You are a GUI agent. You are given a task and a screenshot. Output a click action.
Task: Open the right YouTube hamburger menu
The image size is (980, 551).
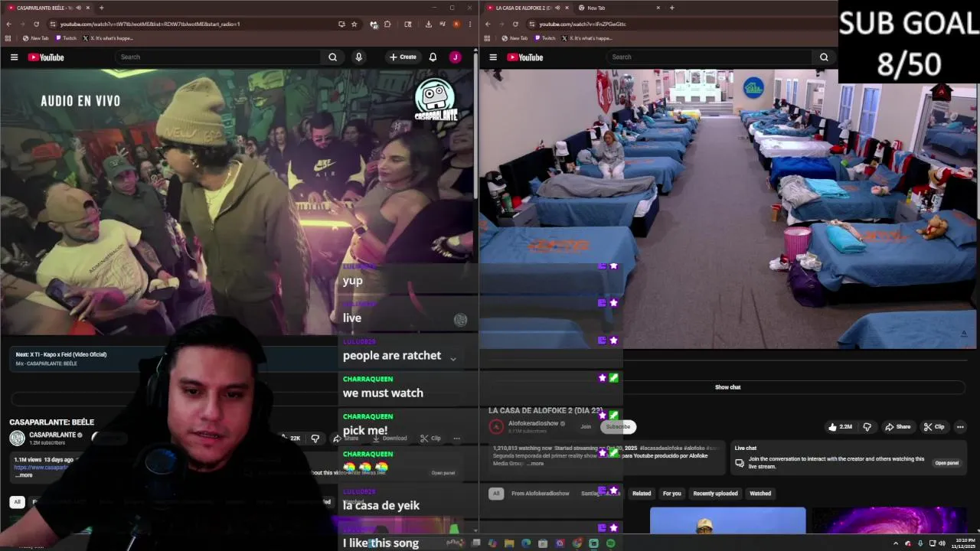tap(493, 57)
